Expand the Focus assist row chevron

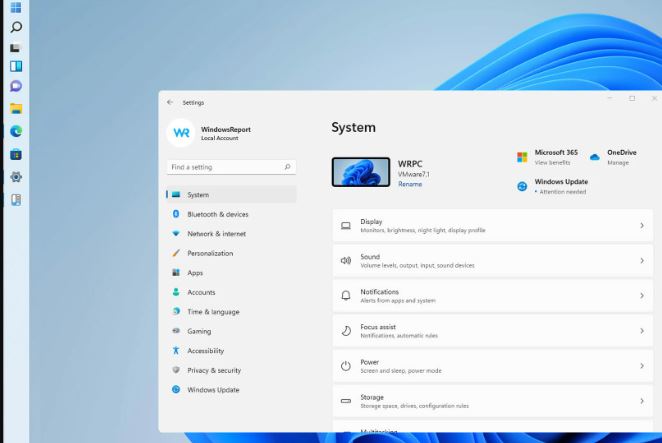click(x=642, y=331)
